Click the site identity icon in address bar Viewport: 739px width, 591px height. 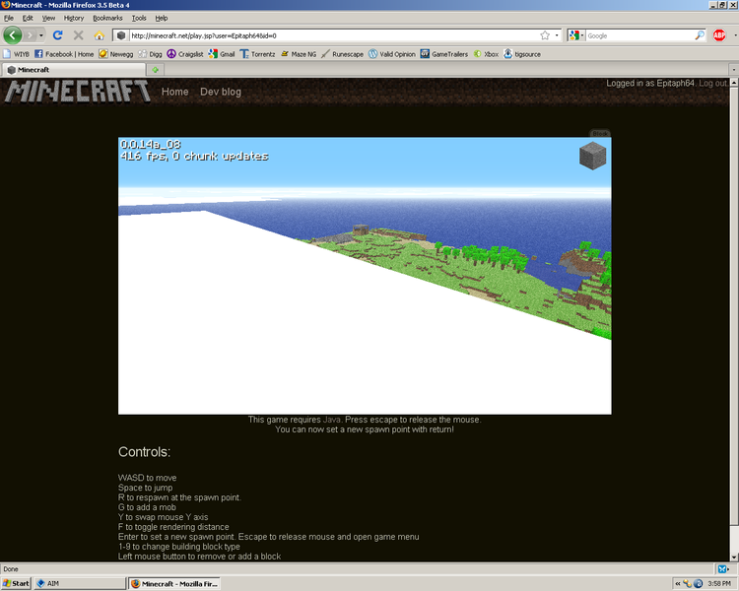[x=121, y=35]
